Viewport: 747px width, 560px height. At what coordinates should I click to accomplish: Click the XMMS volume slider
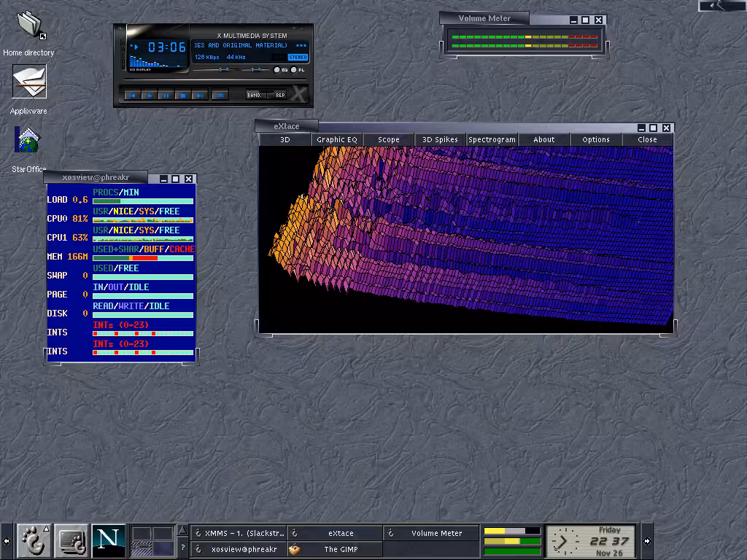(224, 70)
